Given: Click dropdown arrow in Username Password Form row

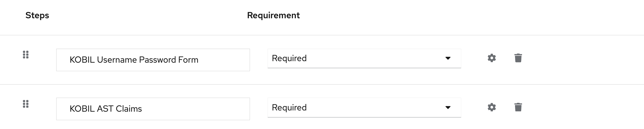Looking at the screenshot, I should [x=448, y=58].
